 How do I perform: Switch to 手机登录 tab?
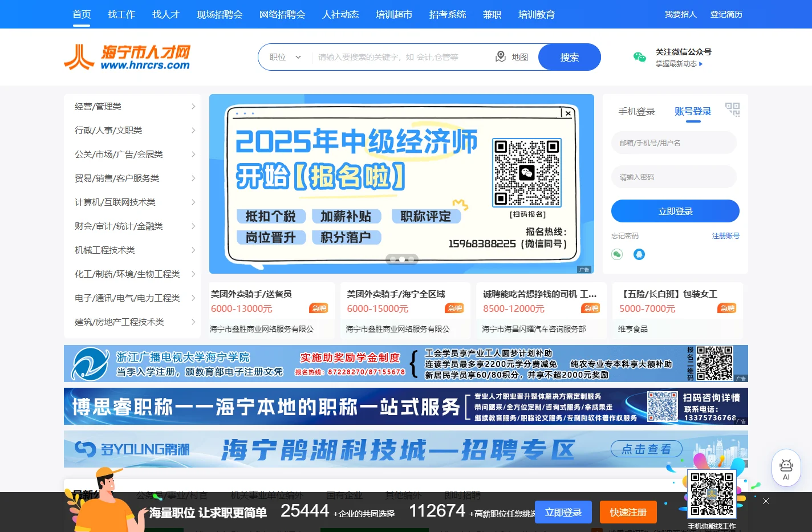coord(637,111)
